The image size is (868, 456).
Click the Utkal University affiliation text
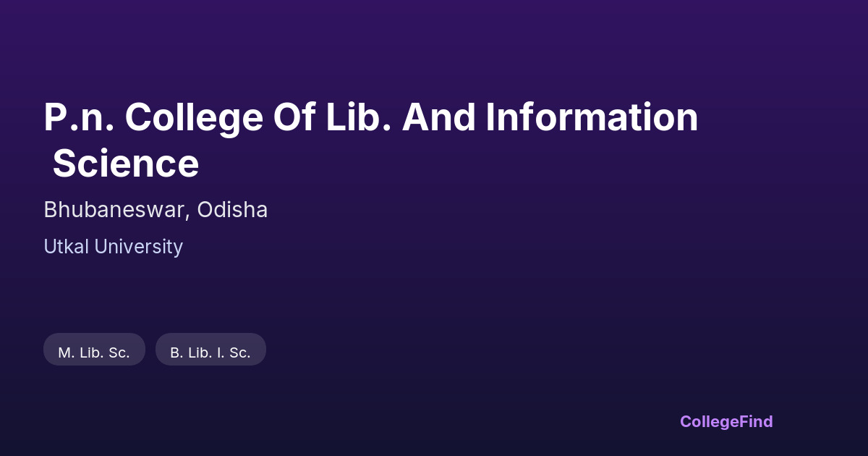(113, 247)
